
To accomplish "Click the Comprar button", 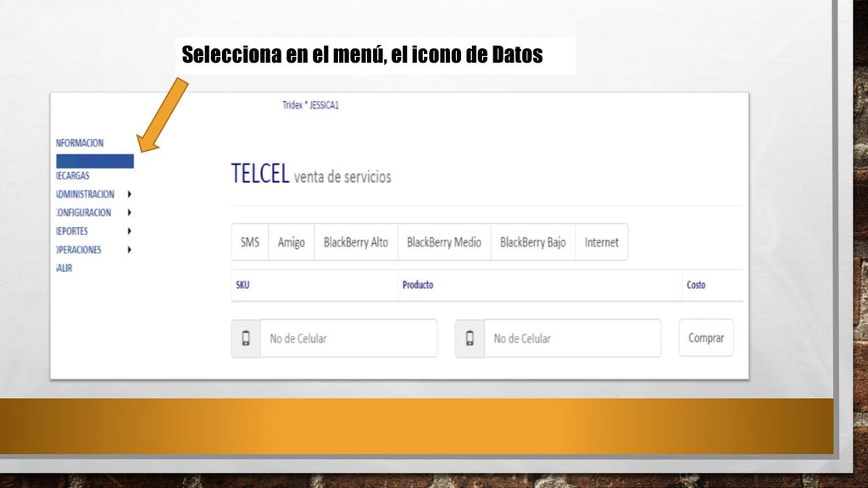I will coord(706,337).
